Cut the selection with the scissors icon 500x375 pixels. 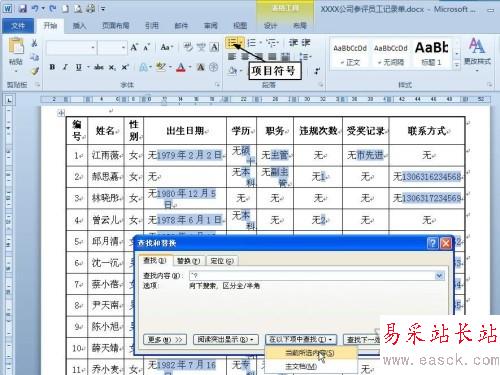click(x=34, y=43)
